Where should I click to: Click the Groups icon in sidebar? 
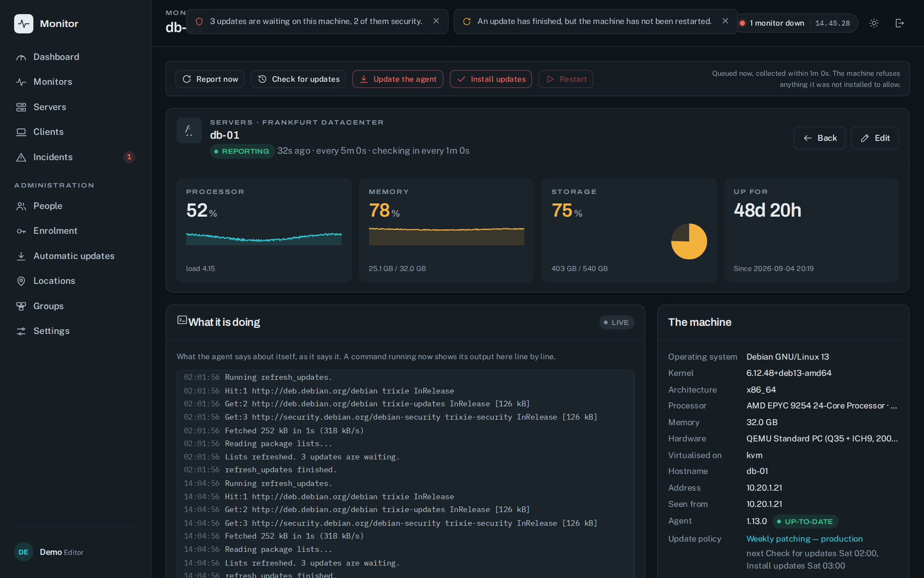pos(21,306)
